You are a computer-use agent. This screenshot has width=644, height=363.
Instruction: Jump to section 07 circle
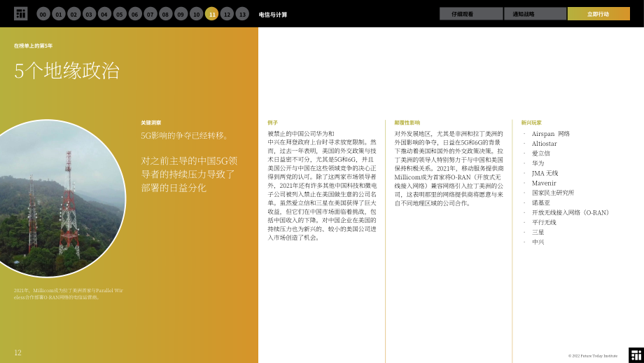click(x=150, y=14)
